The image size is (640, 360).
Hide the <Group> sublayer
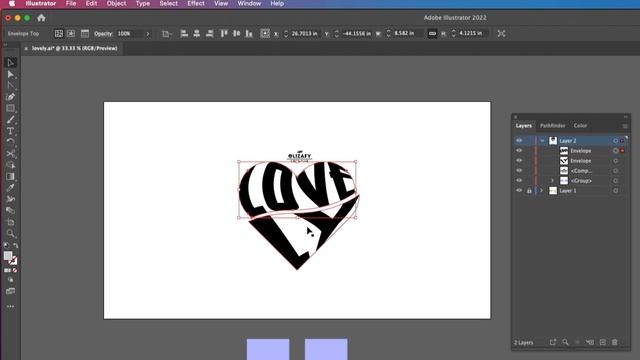[x=519, y=180]
